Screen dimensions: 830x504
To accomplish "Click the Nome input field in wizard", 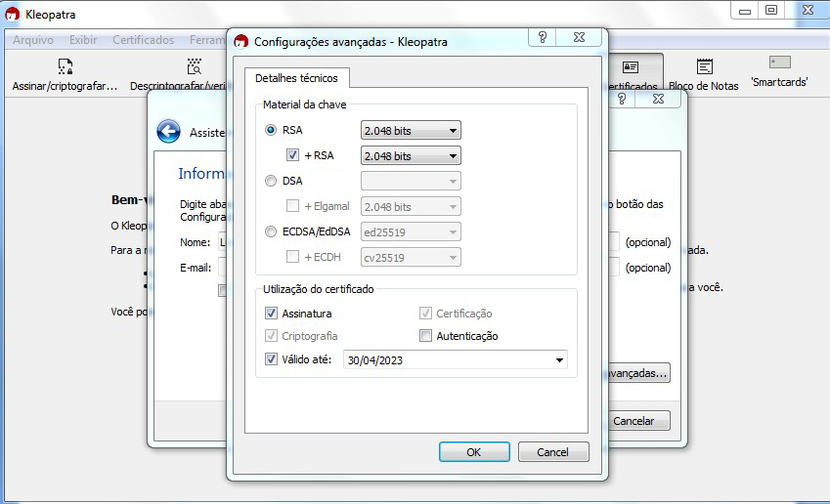I will point(222,242).
